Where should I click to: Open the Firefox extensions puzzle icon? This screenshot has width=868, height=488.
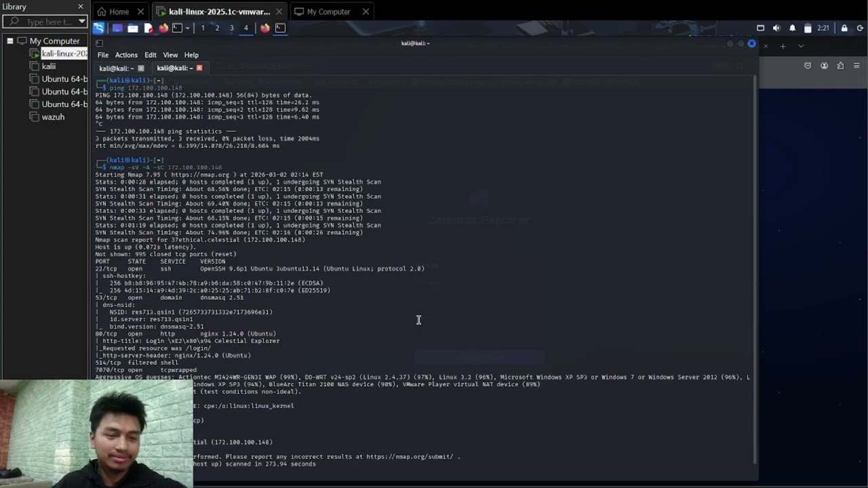pyautogui.click(x=840, y=66)
